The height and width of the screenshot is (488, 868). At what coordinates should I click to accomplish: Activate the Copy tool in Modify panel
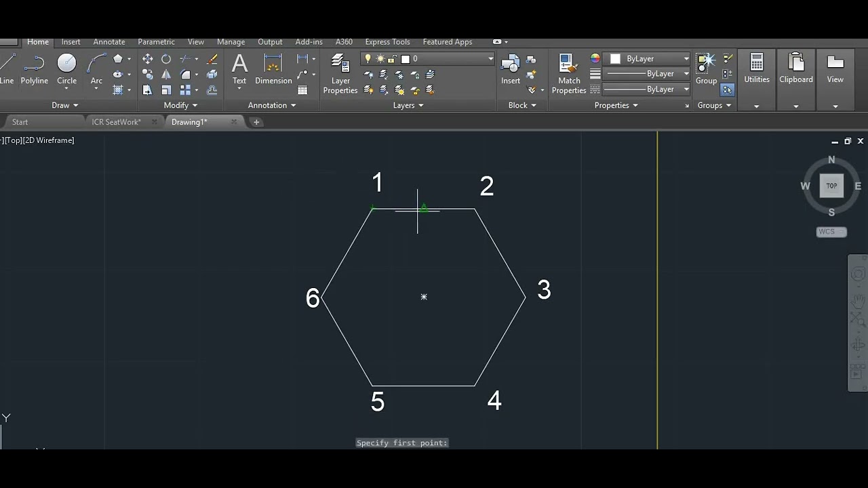pyautogui.click(x=147, y=75)
